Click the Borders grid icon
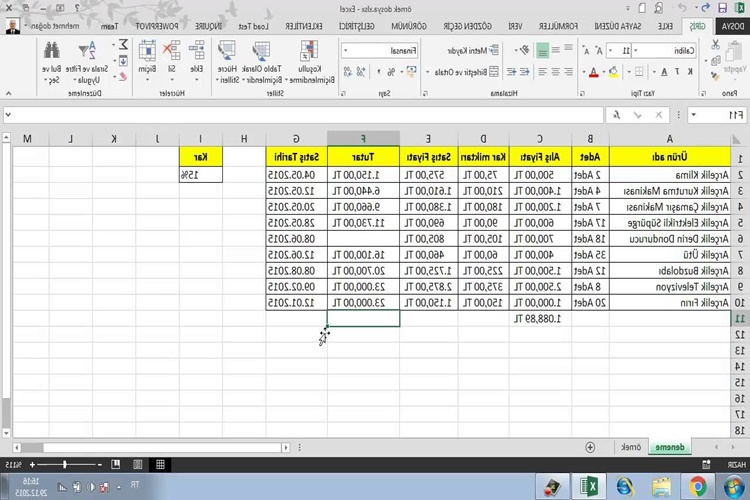The width and height of the screenshot is (750, 500). click(x=639, y=72)
